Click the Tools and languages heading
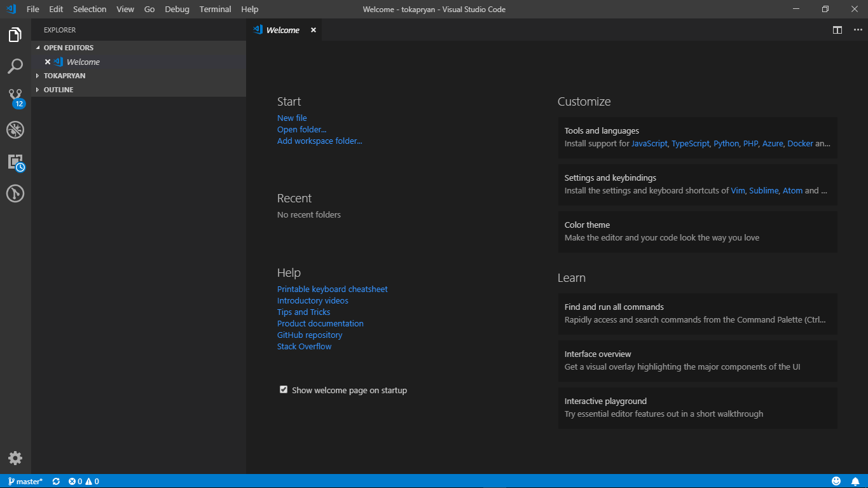 [x=602, y=131]
